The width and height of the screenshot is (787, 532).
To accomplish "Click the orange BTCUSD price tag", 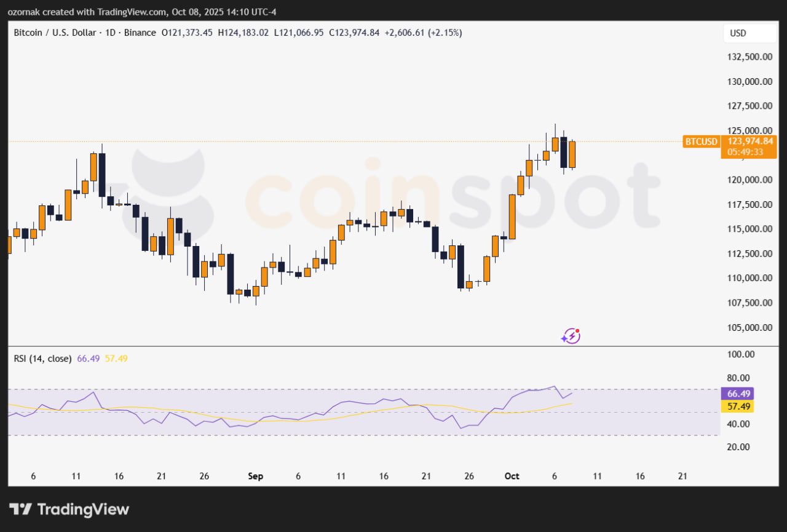I will [702, 141].
